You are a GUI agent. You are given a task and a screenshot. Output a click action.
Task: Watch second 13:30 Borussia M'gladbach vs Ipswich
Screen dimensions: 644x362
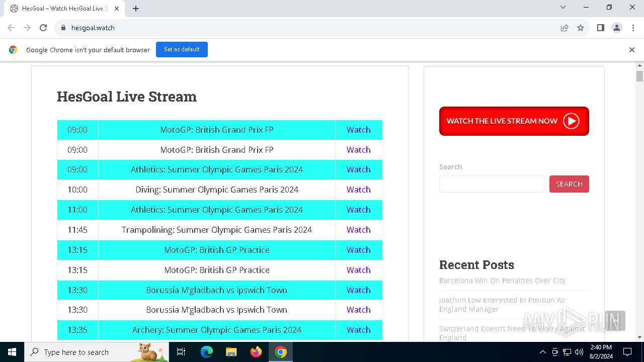click(x=359, y=310)
